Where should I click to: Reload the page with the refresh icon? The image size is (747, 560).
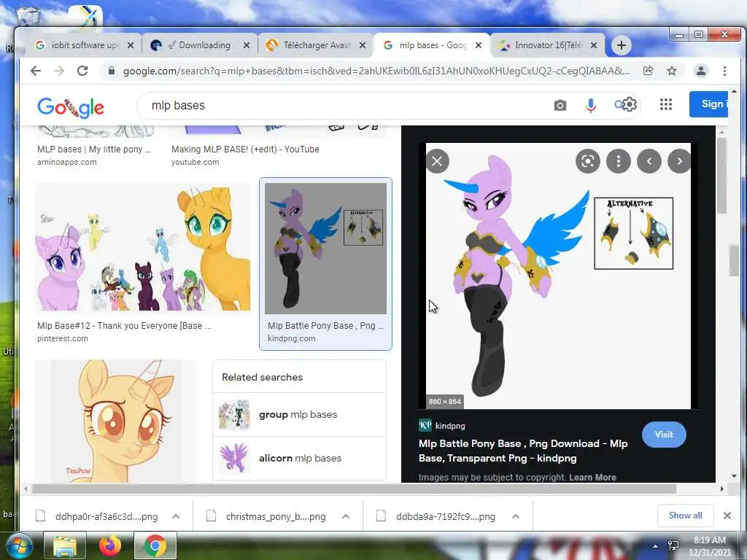click(x=82, y=71)
